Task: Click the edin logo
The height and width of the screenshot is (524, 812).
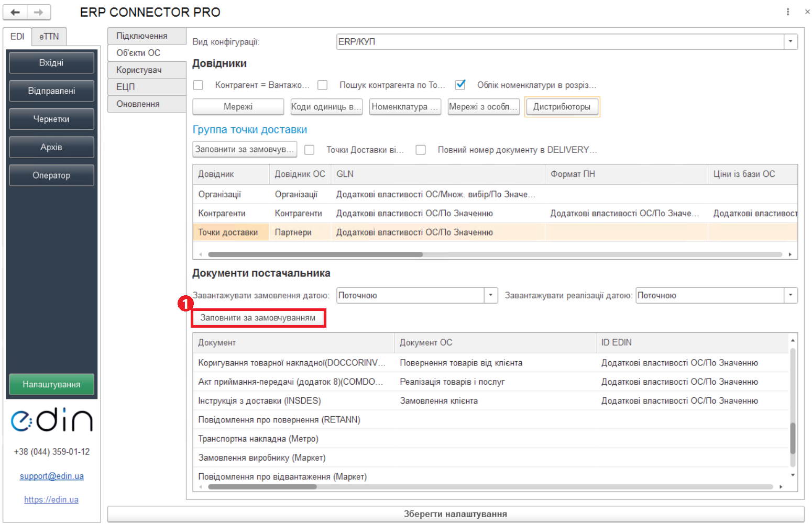Action: (51, 420)
